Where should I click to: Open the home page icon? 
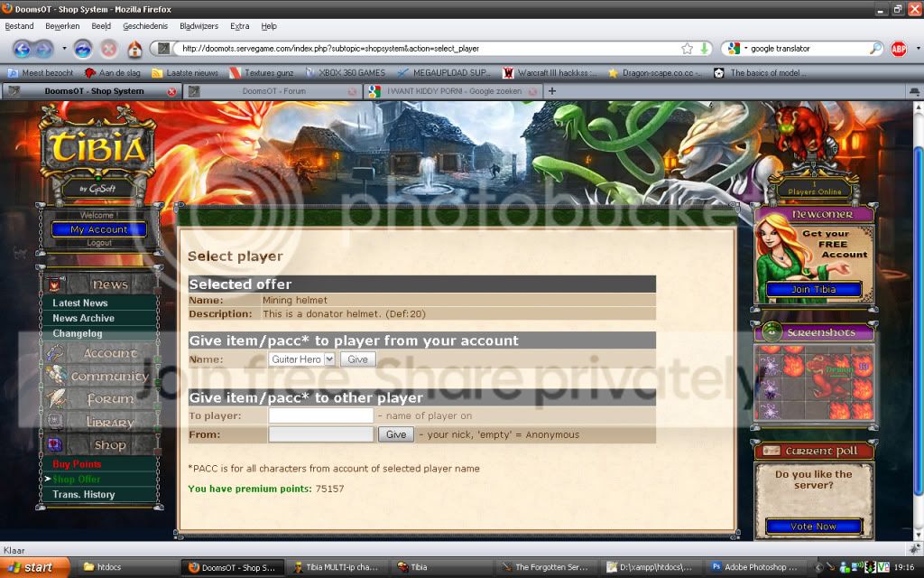point(135,49)
